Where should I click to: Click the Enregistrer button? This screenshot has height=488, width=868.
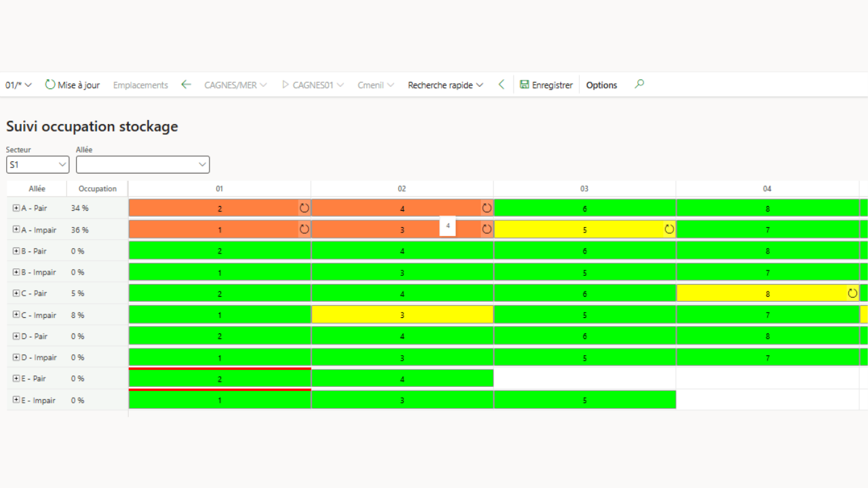pyautogui.click(x=546, y=85)
